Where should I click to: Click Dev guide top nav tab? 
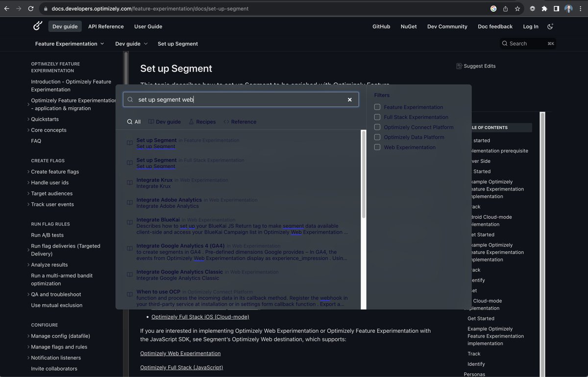tap(65, 26)
